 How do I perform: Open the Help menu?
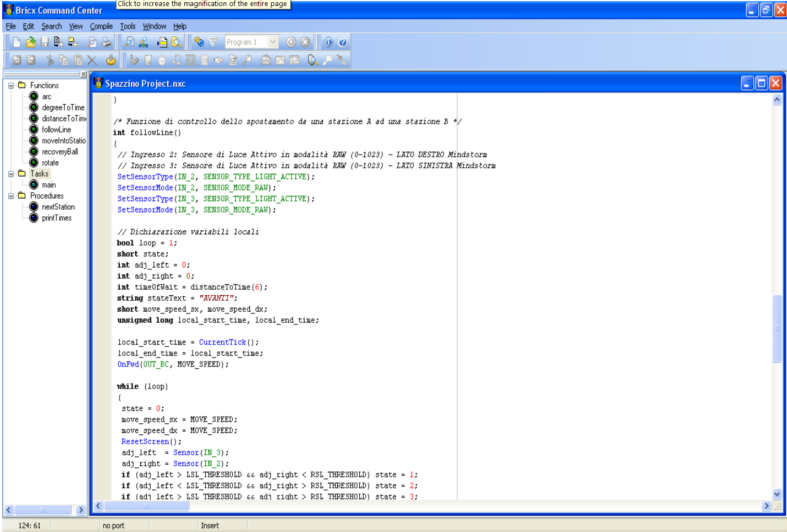(x=180, y=26)
